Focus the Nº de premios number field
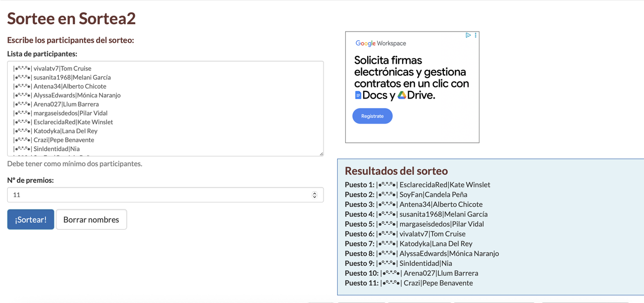This screenshot has width=644, height=303. pyautogui.click(x=165, y=195)
